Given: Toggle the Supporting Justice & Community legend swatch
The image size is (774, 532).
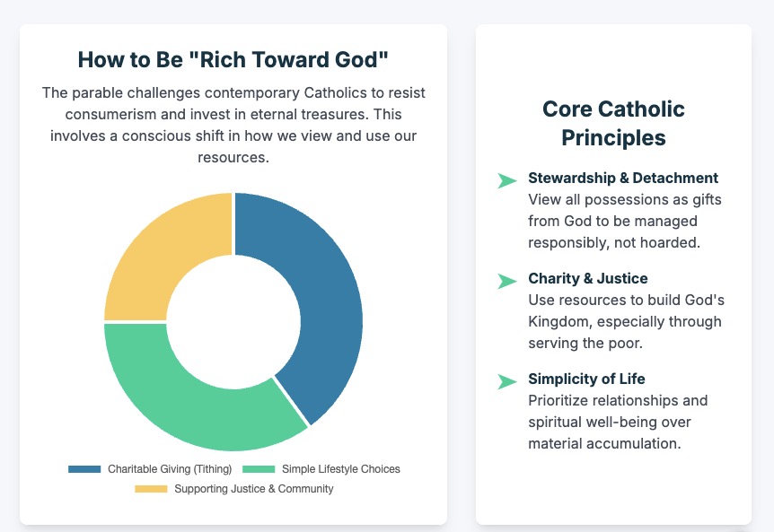Looking at the screenshot, I should click(x=151, y=489).
